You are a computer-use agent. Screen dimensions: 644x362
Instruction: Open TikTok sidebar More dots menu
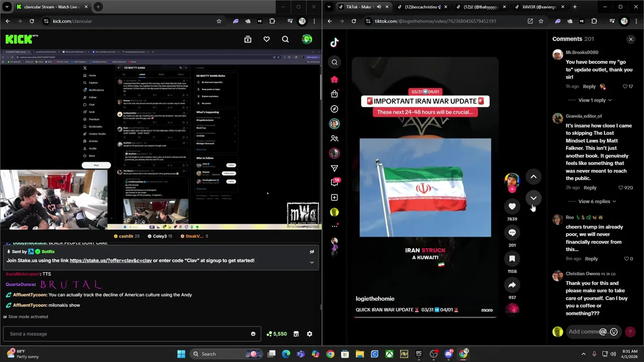coord(335,226)
